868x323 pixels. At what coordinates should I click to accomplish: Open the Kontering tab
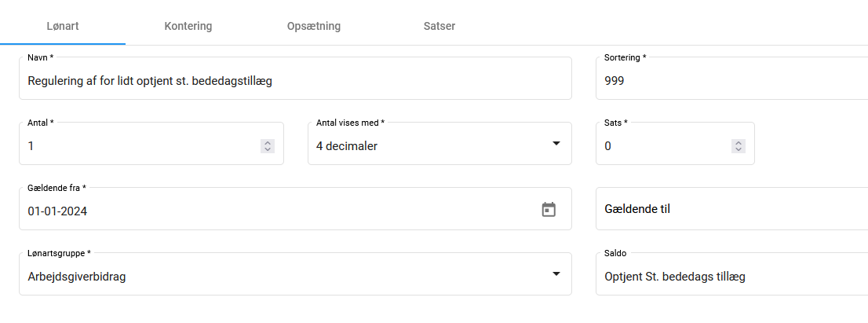click(x=188, y=26)
